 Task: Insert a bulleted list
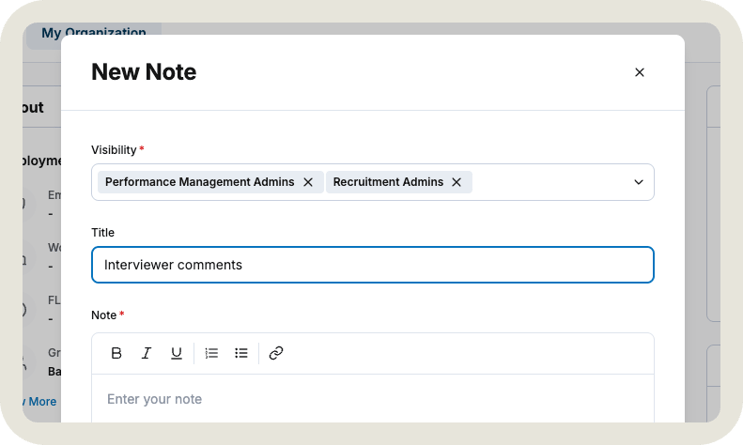click(x=241, y=353)
